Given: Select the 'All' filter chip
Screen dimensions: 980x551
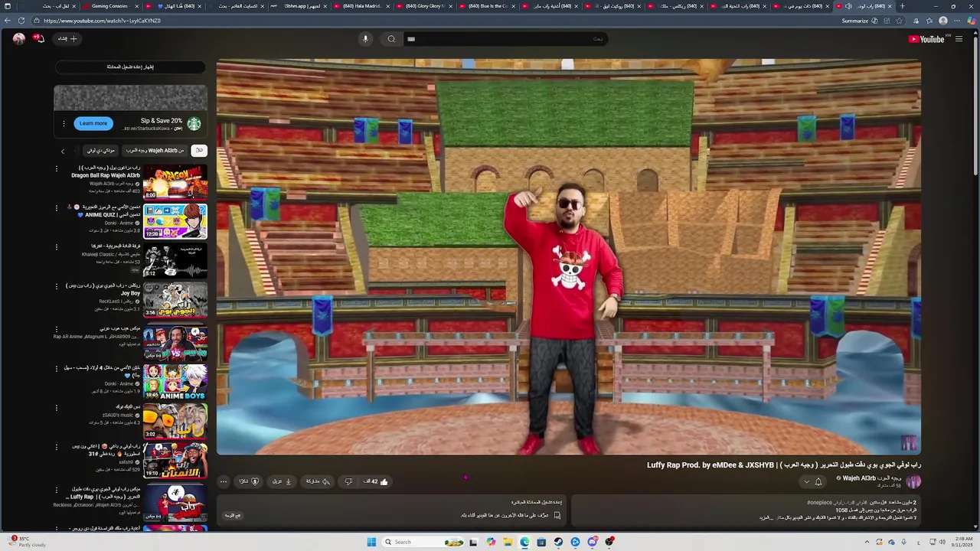Looking at the screenshot, I should [199, 151].
